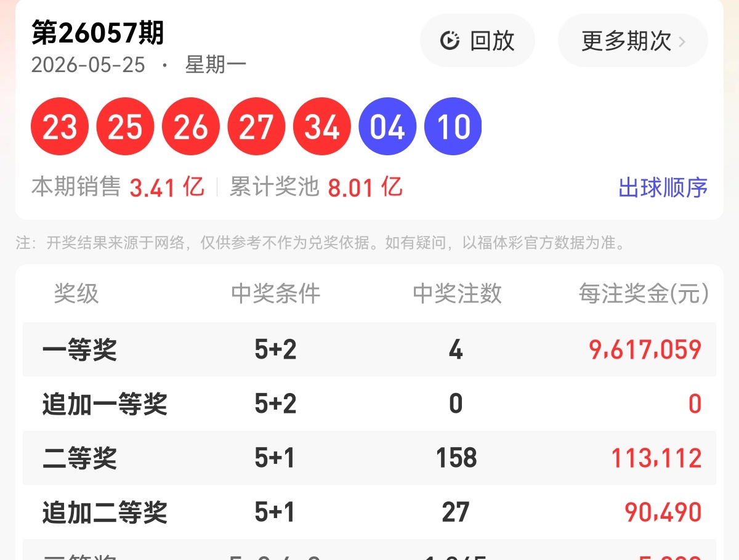Image resolution: width=739 pixels, height=560 pixels.
Task: Show 出球顺序 ball draw order
Action: (663, 187)
